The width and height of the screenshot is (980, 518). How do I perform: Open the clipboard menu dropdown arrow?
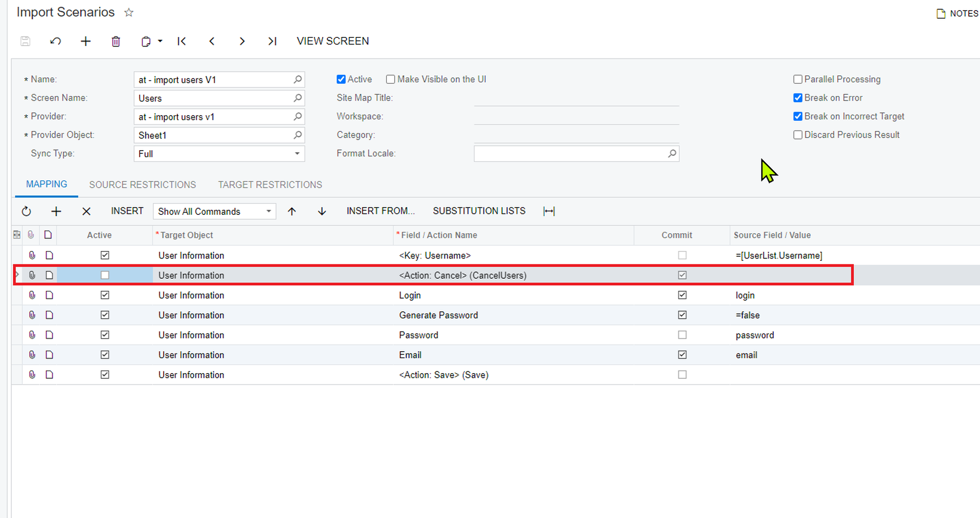tap(160, 41)
